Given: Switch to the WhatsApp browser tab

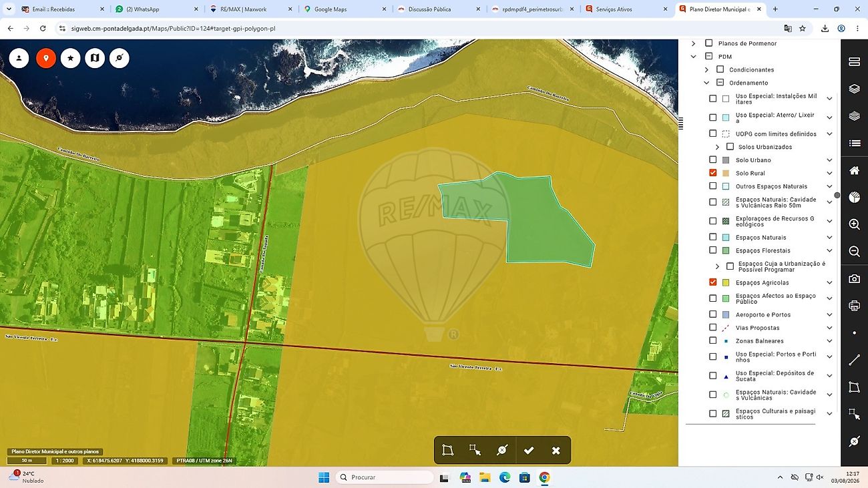Looking at the screenshot, I should [155, 9].
